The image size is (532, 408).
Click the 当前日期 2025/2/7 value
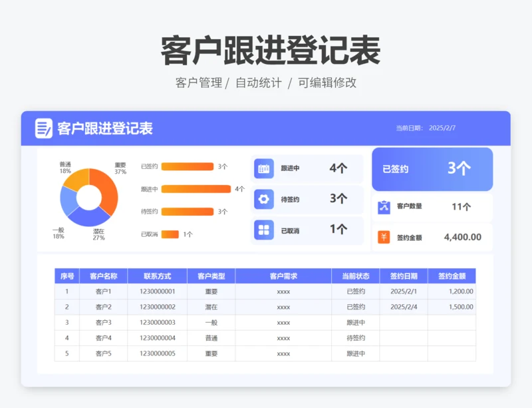point(442,128)
